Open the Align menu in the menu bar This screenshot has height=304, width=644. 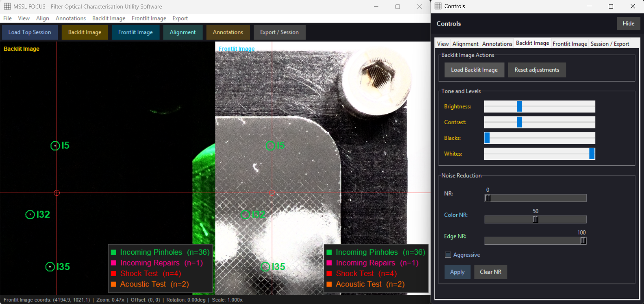pyautogui.click(x=43, y=18)
